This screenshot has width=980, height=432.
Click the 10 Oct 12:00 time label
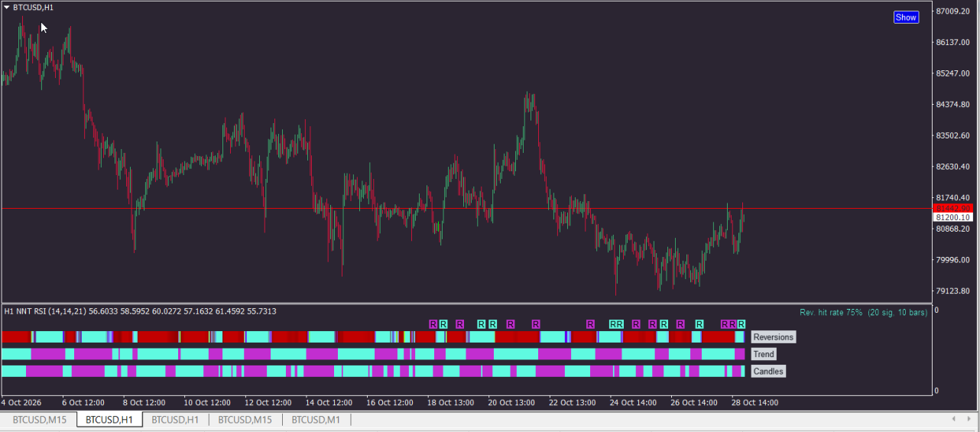(207, 402)
